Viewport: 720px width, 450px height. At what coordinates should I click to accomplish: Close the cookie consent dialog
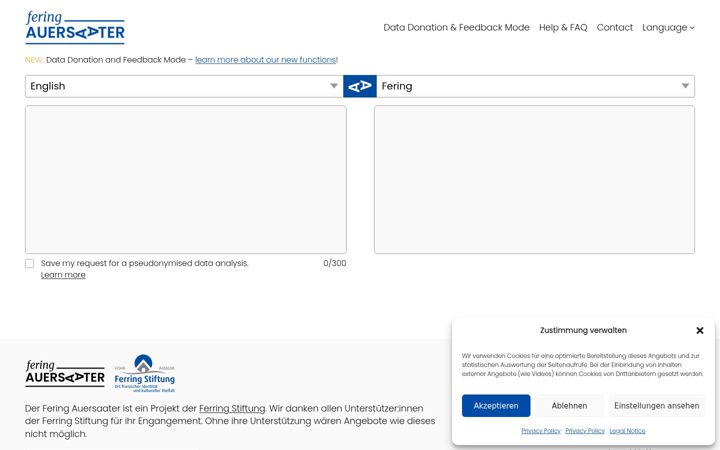point(700,330)
